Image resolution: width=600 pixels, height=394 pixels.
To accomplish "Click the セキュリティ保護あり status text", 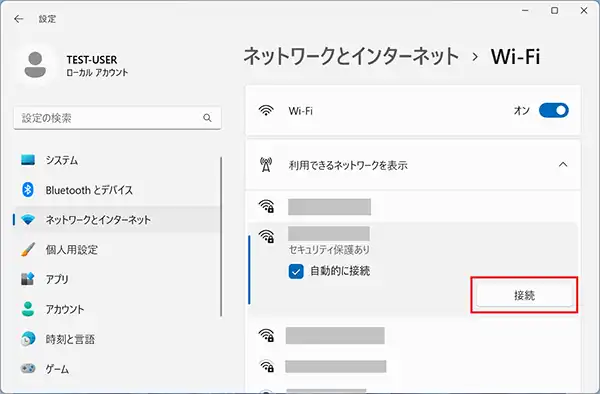I will click(329, 250).
